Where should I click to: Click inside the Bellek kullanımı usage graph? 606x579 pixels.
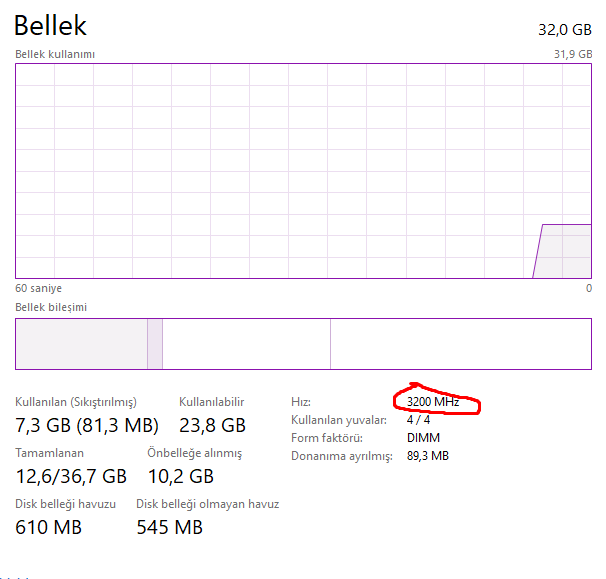pyautogui.click(x=300, y=170)
